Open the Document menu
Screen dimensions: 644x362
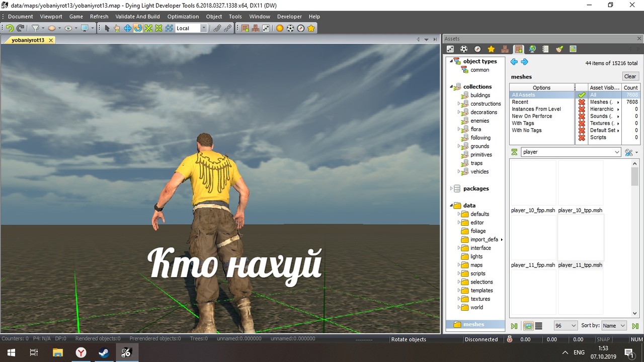(21, 17)
